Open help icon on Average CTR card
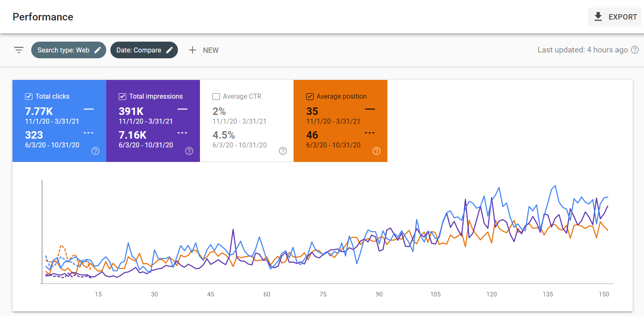 tap(283, 151)
